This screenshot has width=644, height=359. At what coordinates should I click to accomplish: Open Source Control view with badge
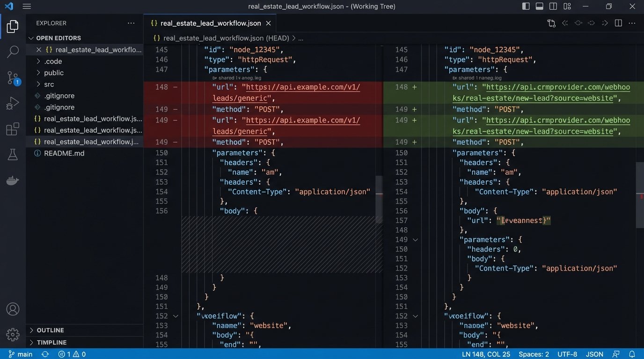point(13,78)
